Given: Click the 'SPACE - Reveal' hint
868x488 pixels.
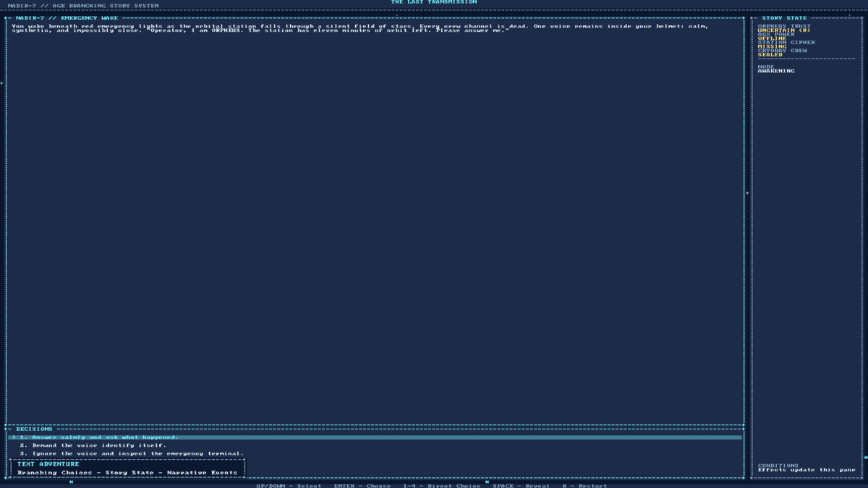Looking at the screenshot, I should point(521,486).
